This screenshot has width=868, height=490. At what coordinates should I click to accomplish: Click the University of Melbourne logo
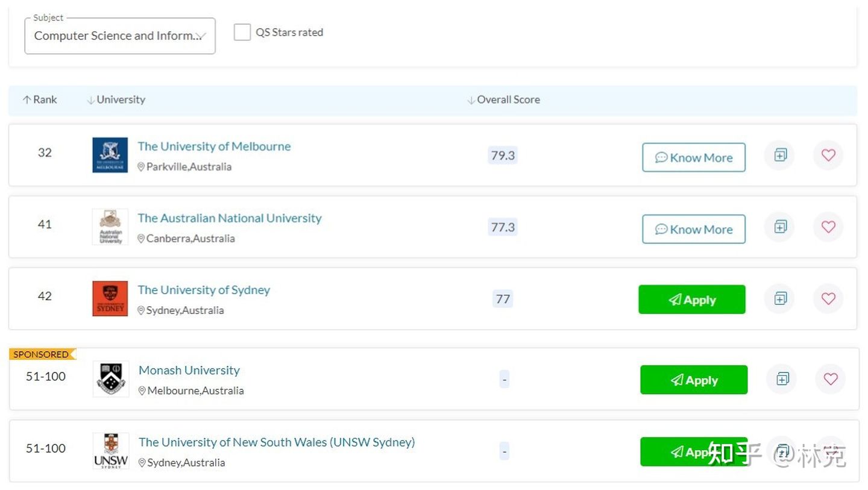[110, 155]
